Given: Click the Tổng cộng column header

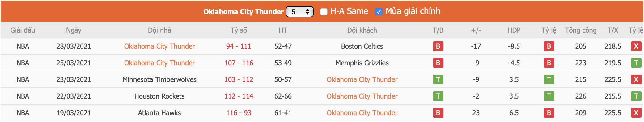Looking at the screenshot, I should click(581, 30).
